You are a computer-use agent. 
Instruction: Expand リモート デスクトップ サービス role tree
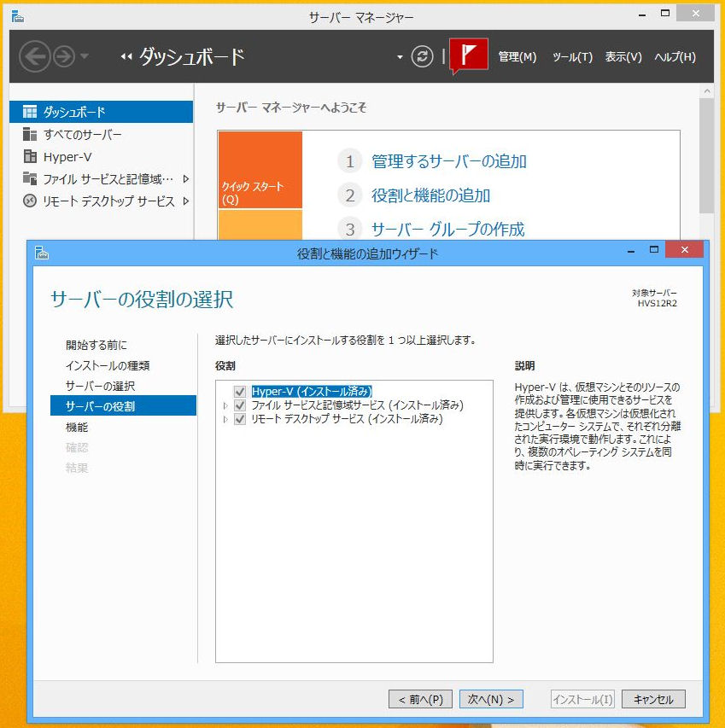click(x=225, y=419)
